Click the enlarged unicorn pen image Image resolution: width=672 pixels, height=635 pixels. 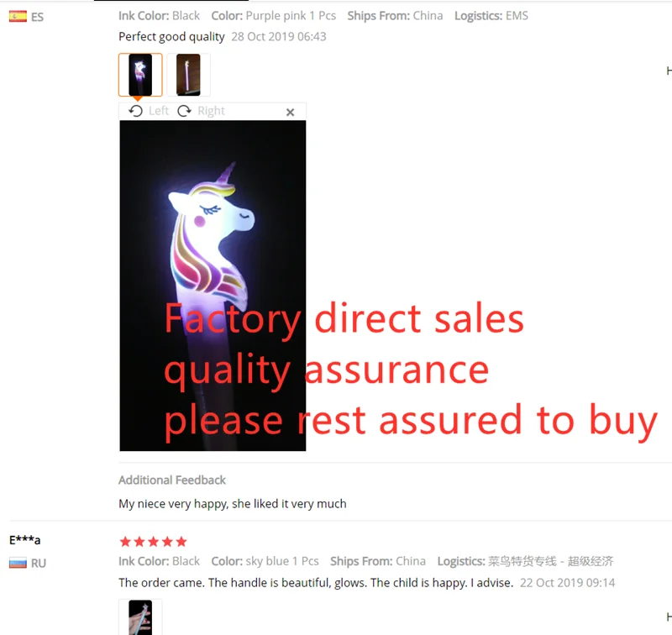(213, 286)
